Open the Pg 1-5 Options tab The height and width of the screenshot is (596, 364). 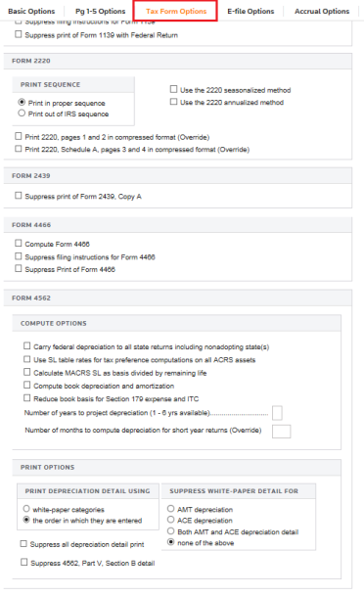pos(101,11)
